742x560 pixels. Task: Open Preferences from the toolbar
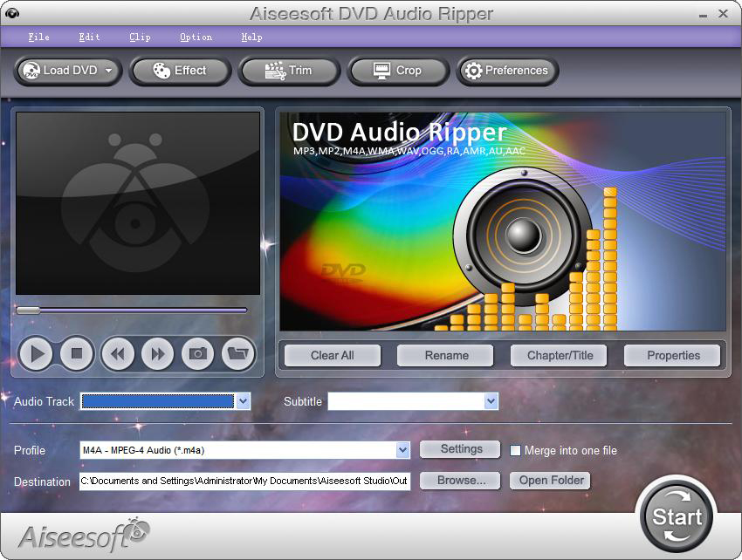tap(507, 71)
